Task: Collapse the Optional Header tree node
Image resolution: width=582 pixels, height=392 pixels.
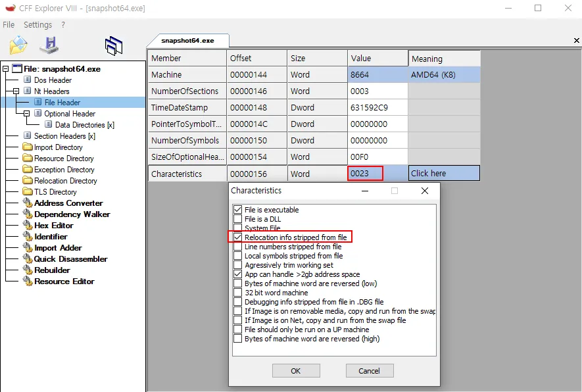Action: (x=26, y=113)
